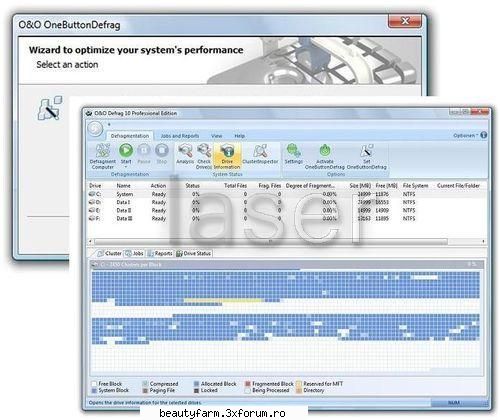The image size is (500, 420).
Task: Click the Check Drive(s) icon
Action: (x=204, y=151)
